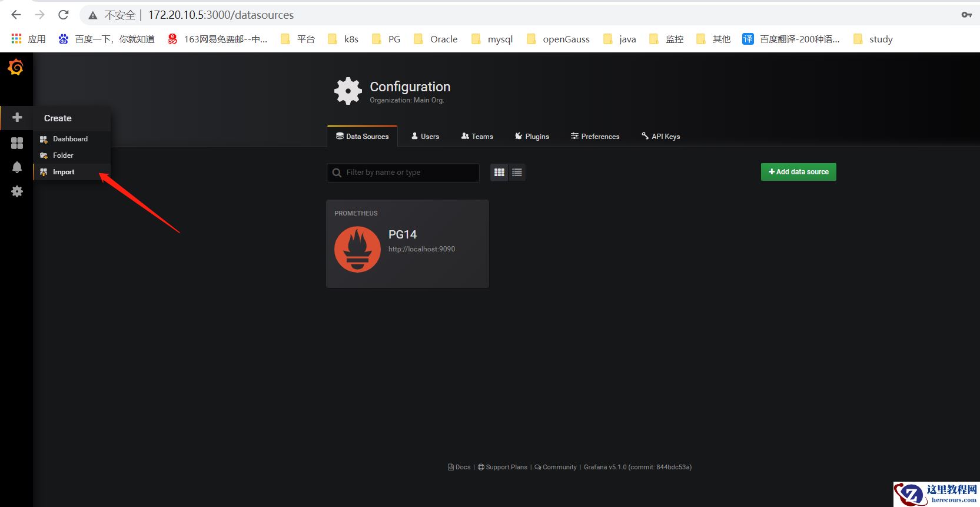Select Import in the Create menu
The image size is (980, 507).
(72, 172)
